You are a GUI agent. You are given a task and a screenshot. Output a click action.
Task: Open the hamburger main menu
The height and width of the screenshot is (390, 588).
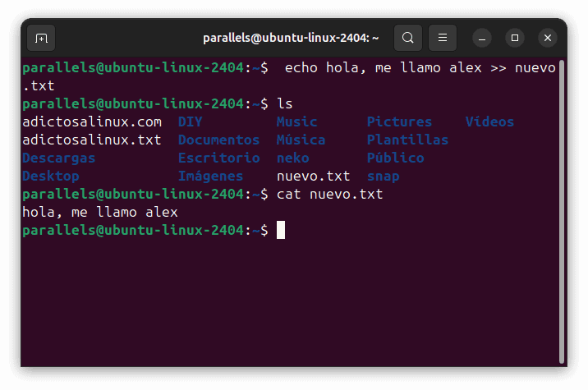(x=443, y=38)
